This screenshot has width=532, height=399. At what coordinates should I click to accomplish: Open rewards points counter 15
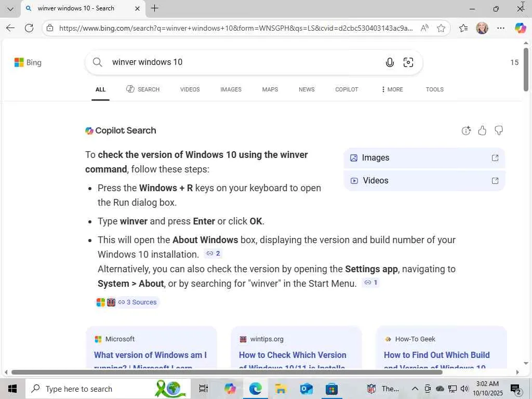click(x=514, y=62)
